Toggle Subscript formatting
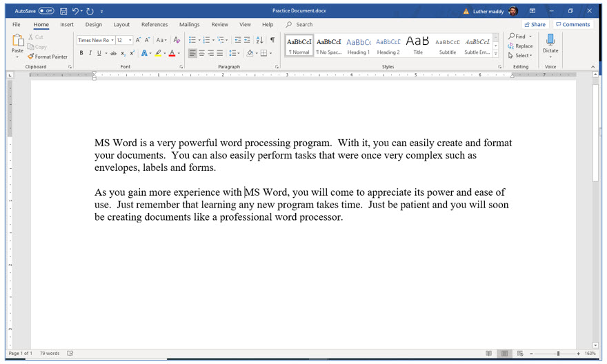The width and height of the screenshot is (607, 364). tap(123, 53)
